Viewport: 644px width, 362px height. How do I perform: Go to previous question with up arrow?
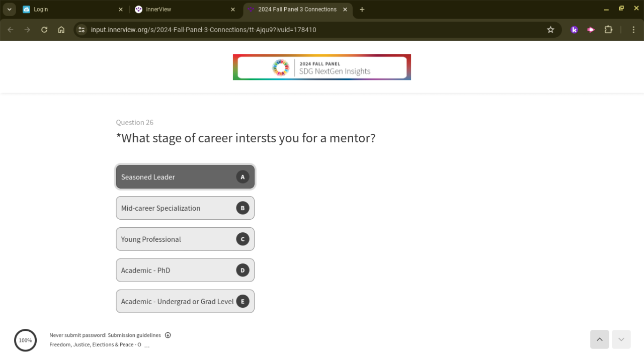click(x=600, y=339)
